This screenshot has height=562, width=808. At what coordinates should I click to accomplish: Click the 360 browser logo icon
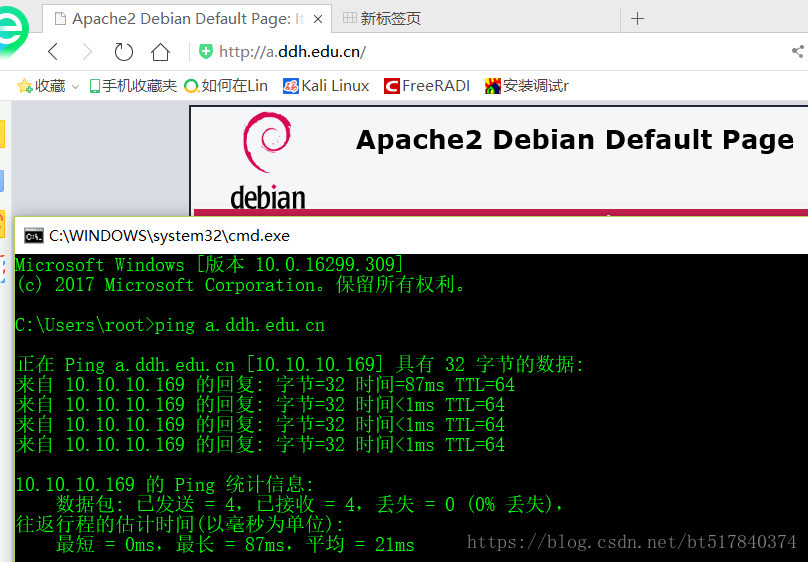click(x=13, y=32)
